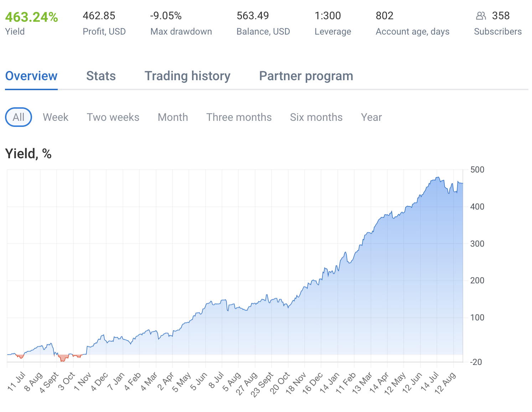The width and height of the screenshot is (532, 412).
Task: Click the 358 subscribers count
Action: [x=501, y=16]
